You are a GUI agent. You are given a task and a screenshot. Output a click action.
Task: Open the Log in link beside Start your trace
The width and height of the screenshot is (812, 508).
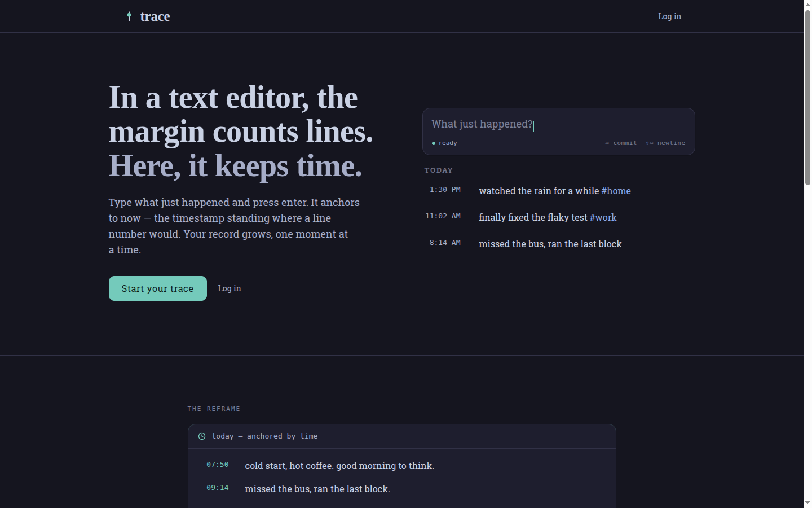coord(230,288)
